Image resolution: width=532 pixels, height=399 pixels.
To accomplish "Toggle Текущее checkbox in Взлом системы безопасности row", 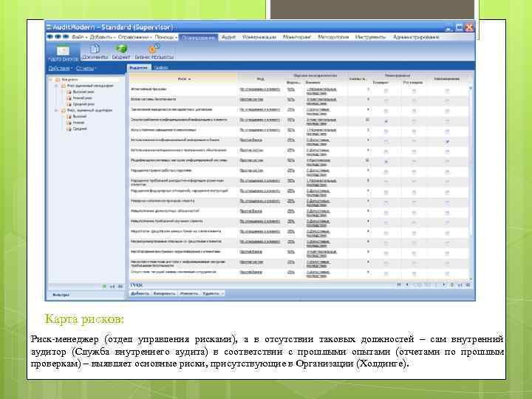I will pos(386,100).
